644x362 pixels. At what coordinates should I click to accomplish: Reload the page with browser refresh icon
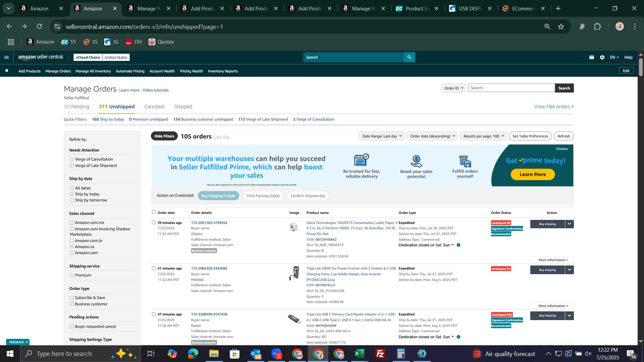[x=40, y=26]
